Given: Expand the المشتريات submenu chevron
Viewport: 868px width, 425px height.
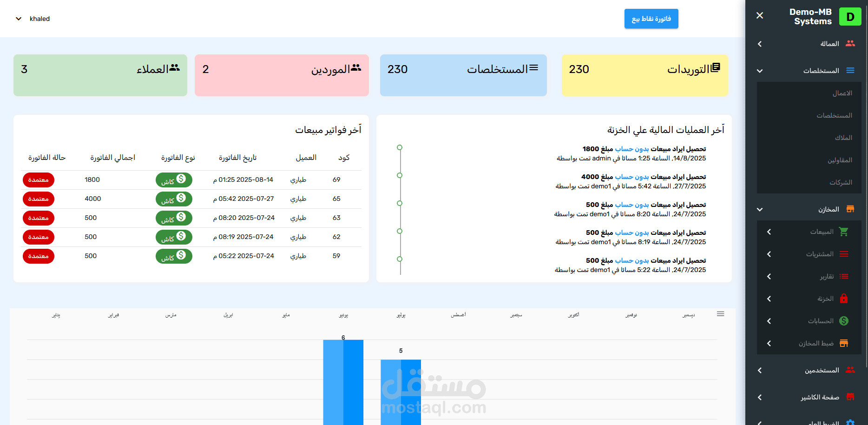Looking at the screenshot, I should pyautogui.click(x=769, y=254).
